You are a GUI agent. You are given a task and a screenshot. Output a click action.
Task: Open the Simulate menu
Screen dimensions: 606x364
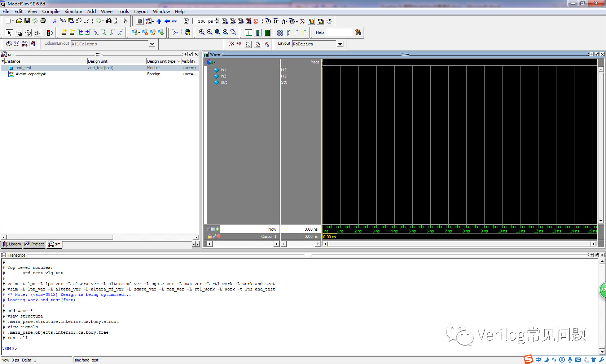click(73, 12)
